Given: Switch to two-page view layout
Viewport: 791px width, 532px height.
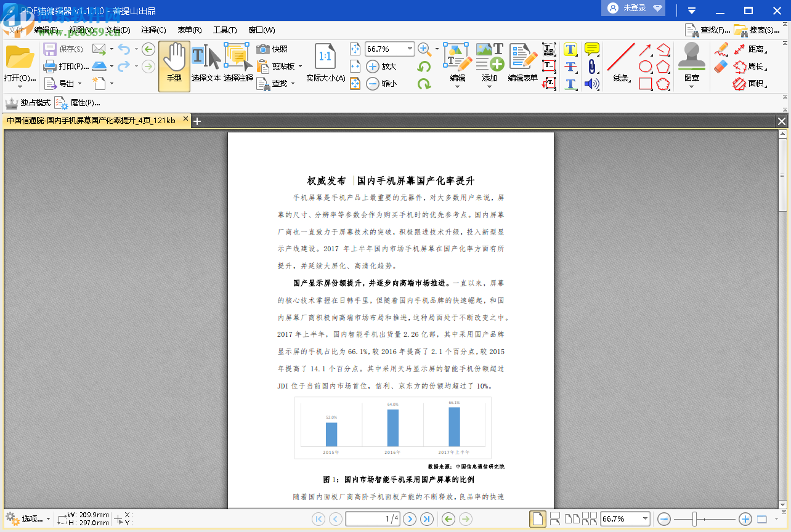Looking at the screenshot, I should click(x=572, y=518).
